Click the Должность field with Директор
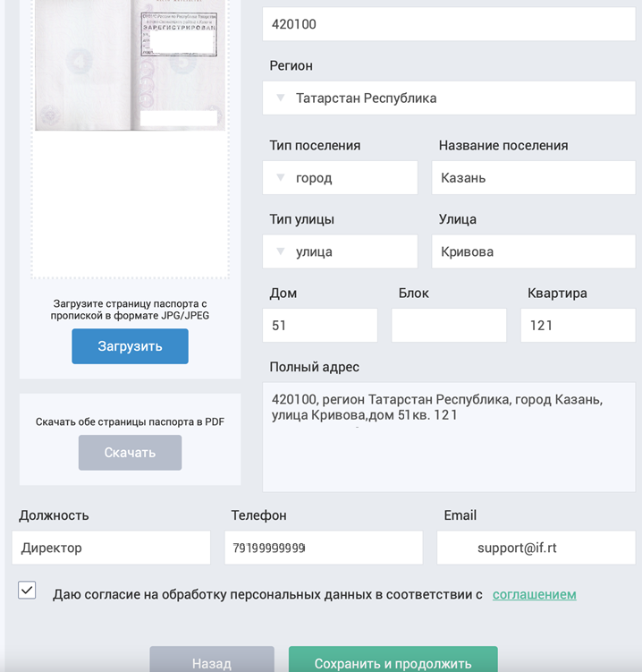This screenshot has height=672, width=642. pyautogui.click(x=112, y=548)
